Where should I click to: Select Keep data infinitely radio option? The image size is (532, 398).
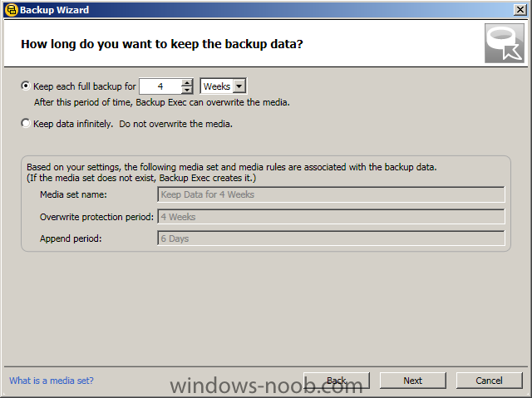click(26, 124)
